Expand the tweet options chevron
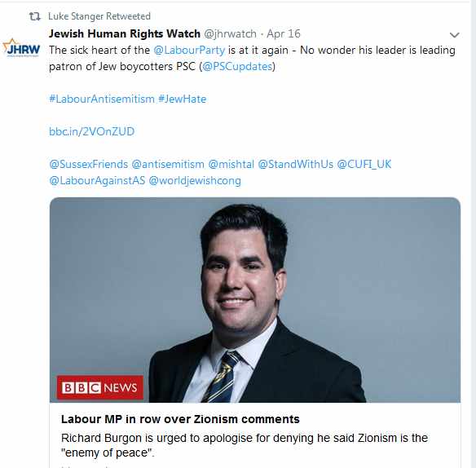The width and height of the screenshot is (476, 468). pos(454,35)
